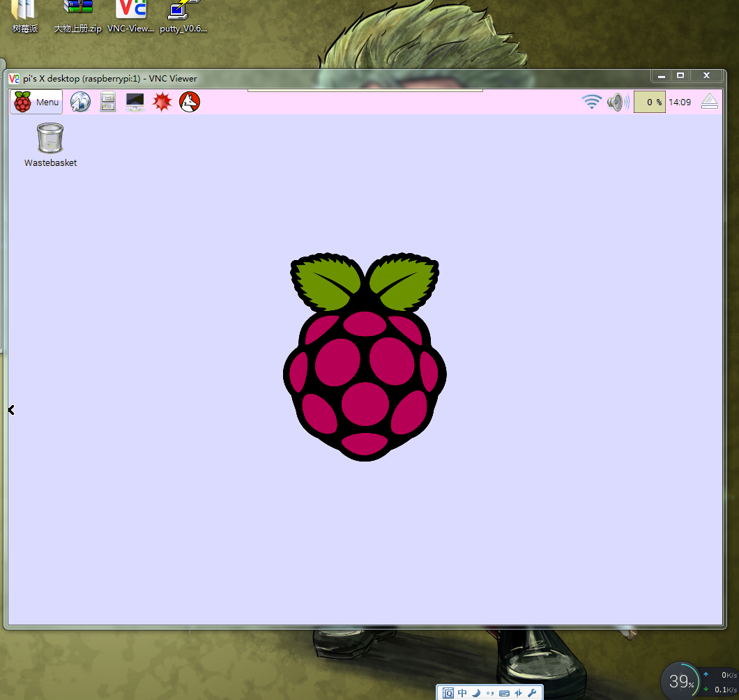Open Wolfram via the red wolf icon
This screenshot has height=700, width=739.
[190, 102]
